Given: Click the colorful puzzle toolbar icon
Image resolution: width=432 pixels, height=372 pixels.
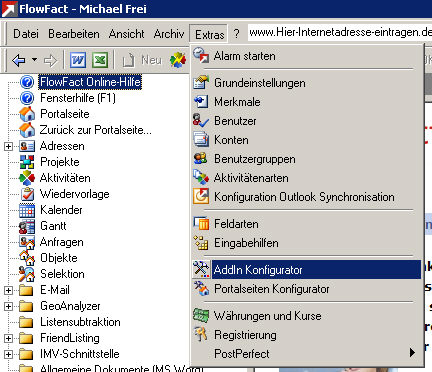Looking at the screenshot, I should click(178, 60).
